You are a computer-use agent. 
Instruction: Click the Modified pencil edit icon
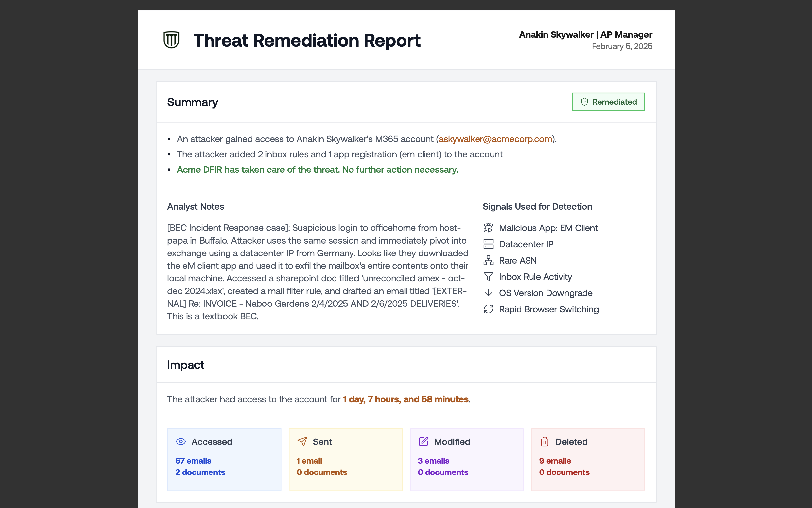(x=424, y=441)
